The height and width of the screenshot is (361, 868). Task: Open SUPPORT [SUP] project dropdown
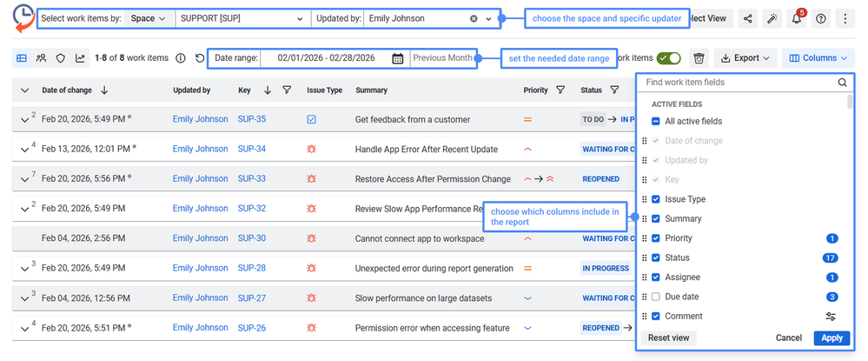(242, 18)
